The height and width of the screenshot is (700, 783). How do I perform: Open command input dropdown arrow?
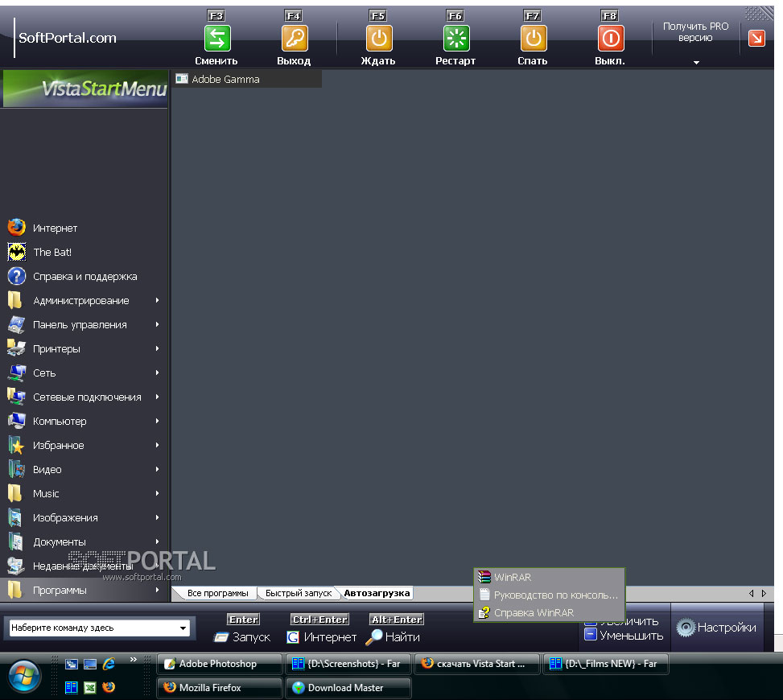tap(183, 628)
